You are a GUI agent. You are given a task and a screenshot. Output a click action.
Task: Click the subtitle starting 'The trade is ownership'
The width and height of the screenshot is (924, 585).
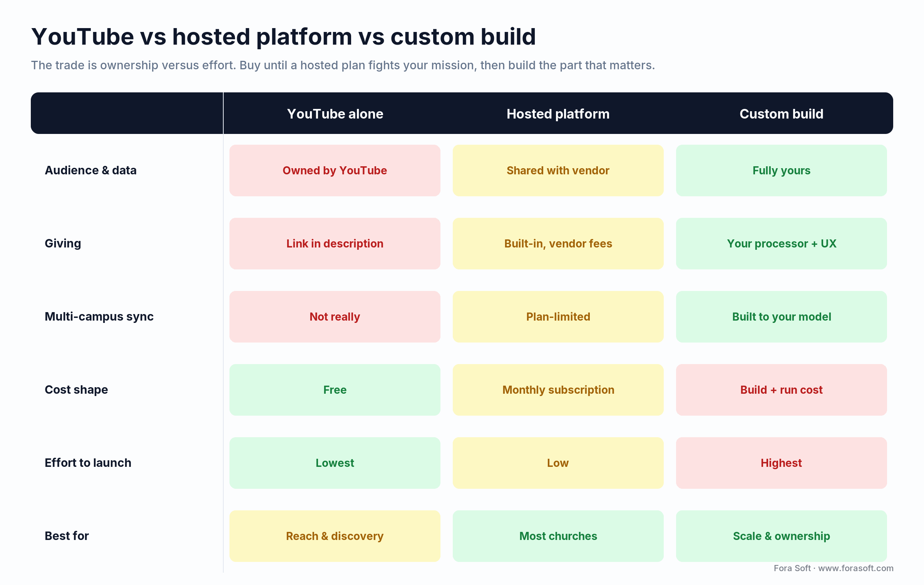click(x=343, y=65)
